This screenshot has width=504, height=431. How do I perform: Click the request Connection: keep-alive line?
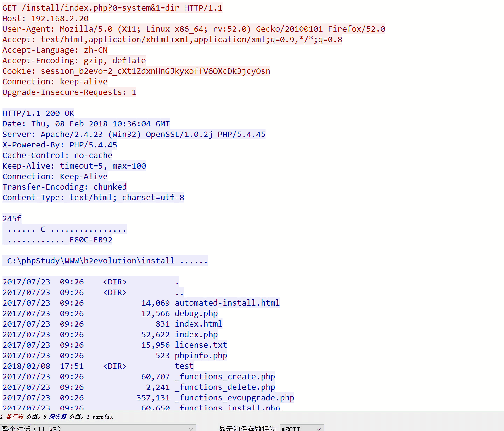click(55, 81)
